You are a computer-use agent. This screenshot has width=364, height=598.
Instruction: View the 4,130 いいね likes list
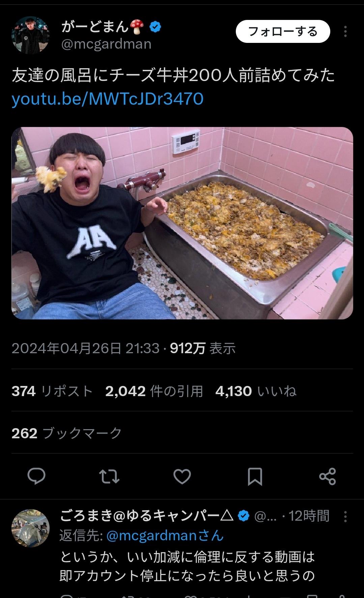pyautogui.click(x=256, y=391)
